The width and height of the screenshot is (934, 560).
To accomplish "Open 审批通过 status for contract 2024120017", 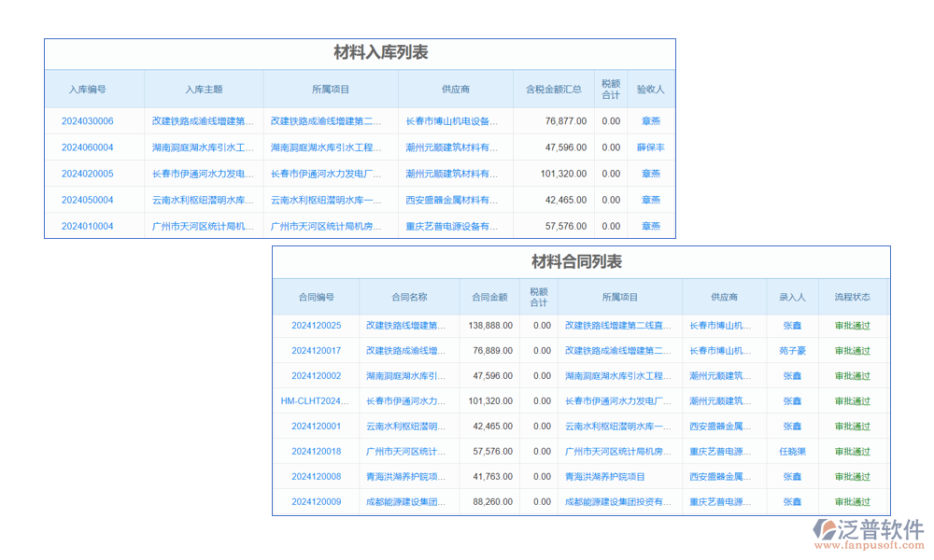I will [851, 351].
